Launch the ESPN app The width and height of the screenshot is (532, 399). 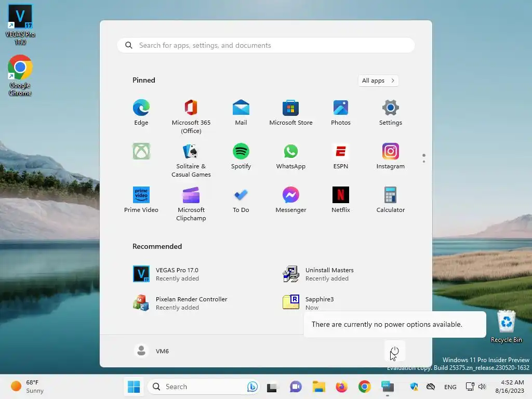pos(341,156)
